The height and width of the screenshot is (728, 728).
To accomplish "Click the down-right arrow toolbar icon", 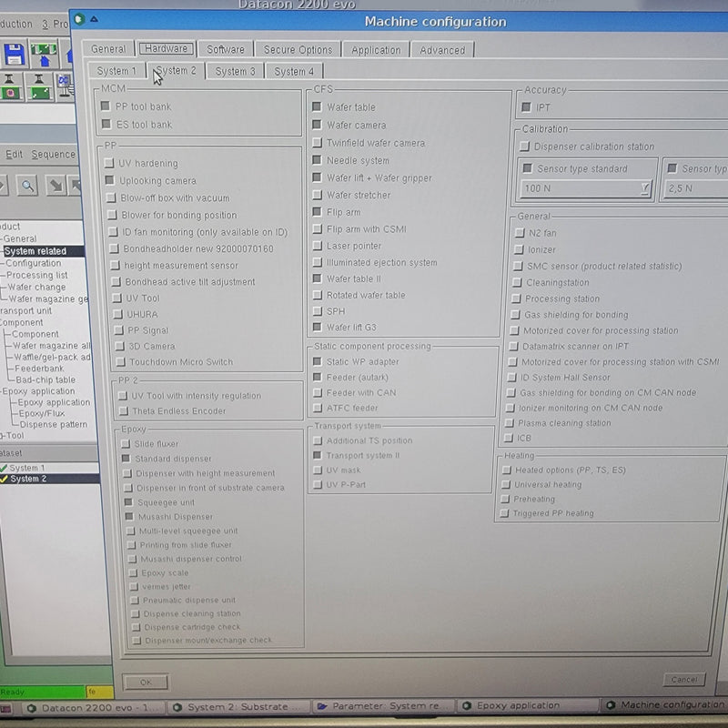I will point(56,187).
